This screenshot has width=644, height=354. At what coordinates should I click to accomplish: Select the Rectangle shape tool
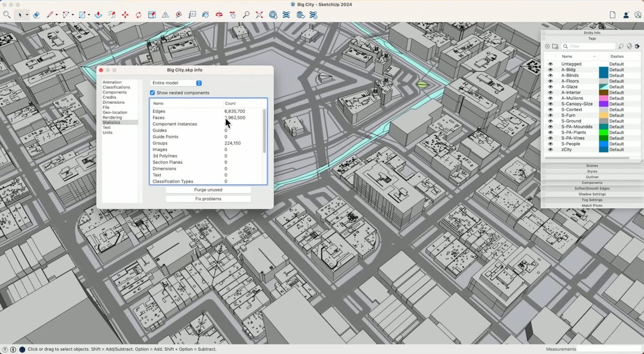(82, 15)
